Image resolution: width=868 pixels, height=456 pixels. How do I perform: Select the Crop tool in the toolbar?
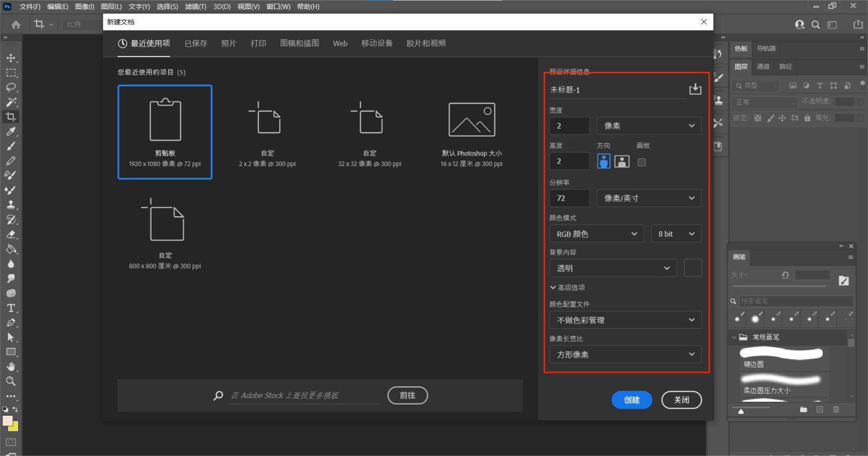pos(11,117)
